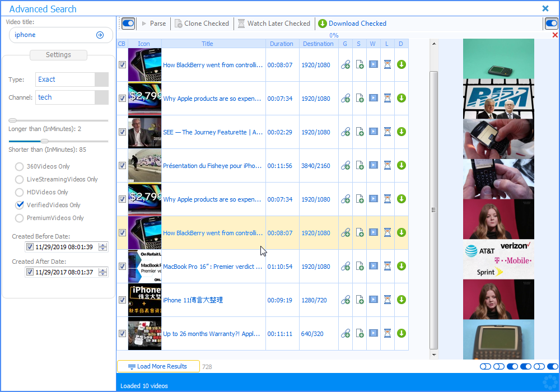Click clone page icon for SEE The Journey row
This screenshot has width=560, height=392.
coord(360,132)
